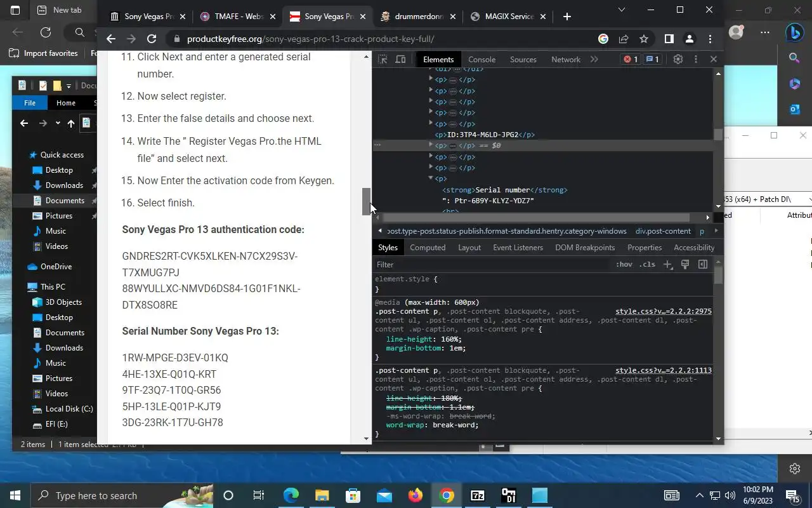Image resolution: width=812 pixels, height=508 pixels.
Task: Toggle the .cls element classes pane
Action: 647,264
